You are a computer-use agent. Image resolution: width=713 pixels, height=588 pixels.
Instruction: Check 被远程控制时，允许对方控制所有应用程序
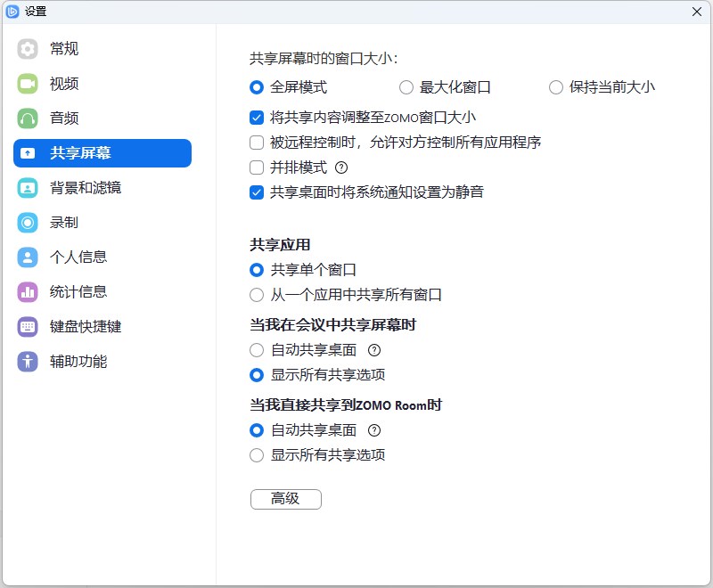257,143
